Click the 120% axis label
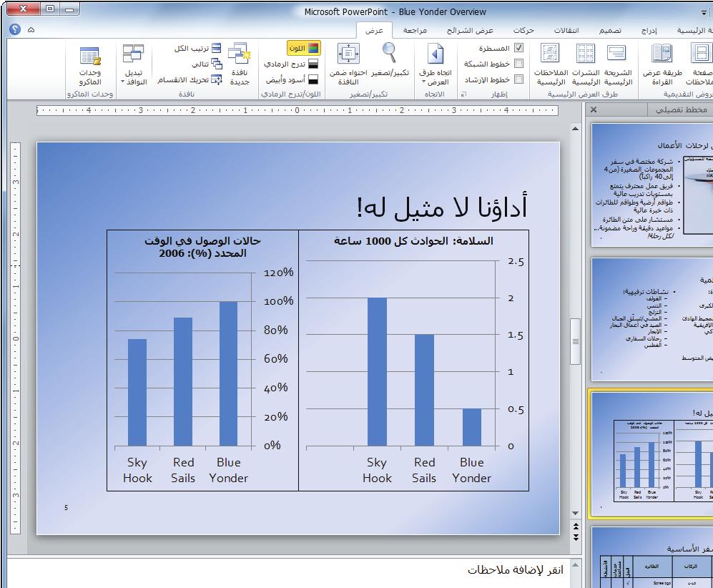This screenshot has width=713, height=588. (278, 273)
